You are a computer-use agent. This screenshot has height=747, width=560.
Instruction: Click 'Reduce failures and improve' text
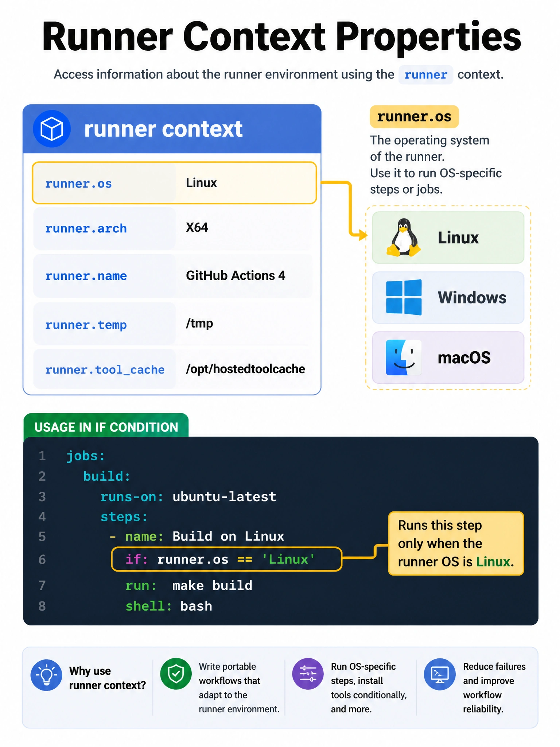click(494, 688)
